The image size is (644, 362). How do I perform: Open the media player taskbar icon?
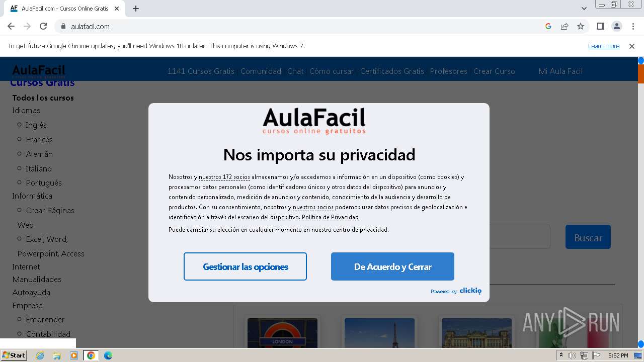pyautogui.click(x=74, y=355)
